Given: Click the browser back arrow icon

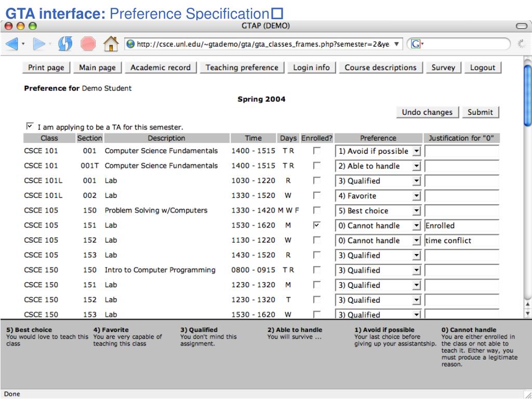Looking at the screenshot, I should [12, 44].
